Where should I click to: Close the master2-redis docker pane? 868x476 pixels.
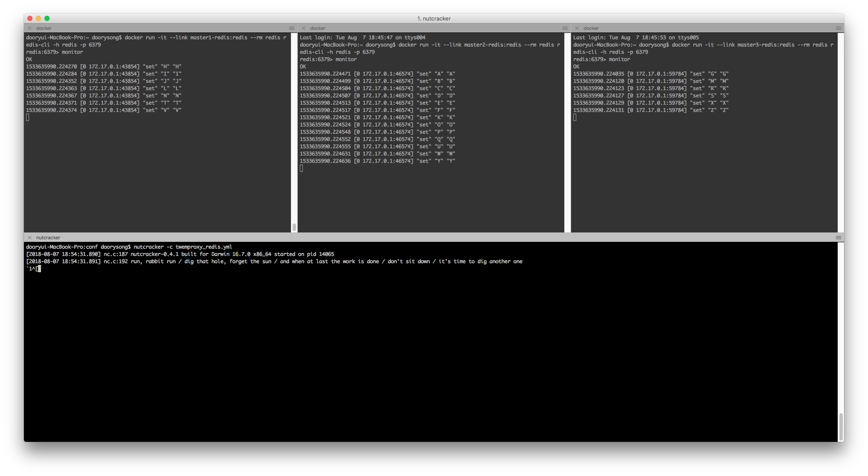coord(304,28)
